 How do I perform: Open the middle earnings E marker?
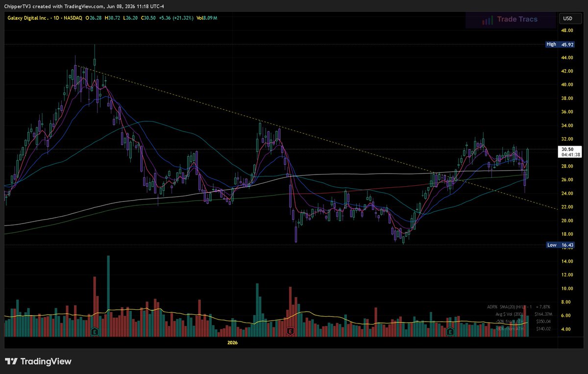(x=290, y=332)
